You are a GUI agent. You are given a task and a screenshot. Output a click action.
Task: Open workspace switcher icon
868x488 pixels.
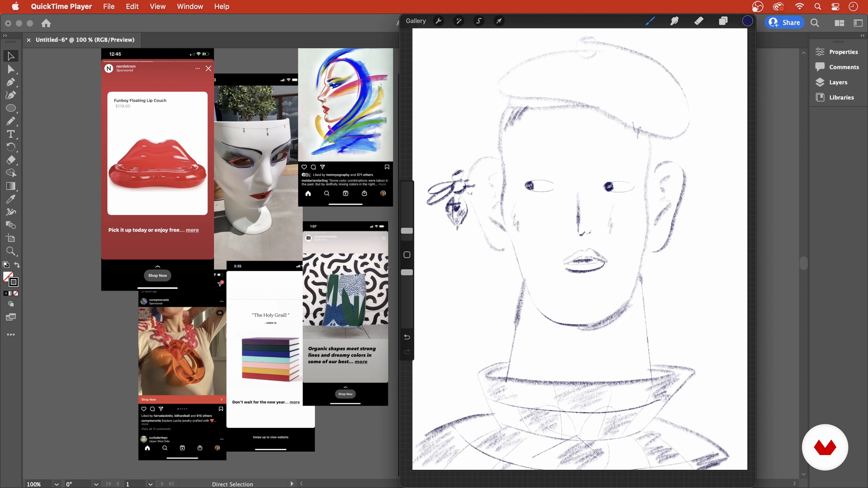tap(858, 23)
